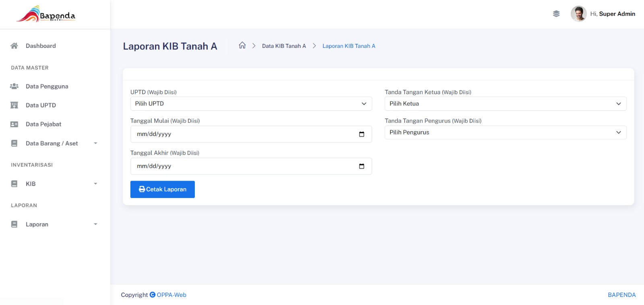This screenshot has width=644, height=305.
Task: Click the Cetak Laporan button
Action: (x=163, y=190)
